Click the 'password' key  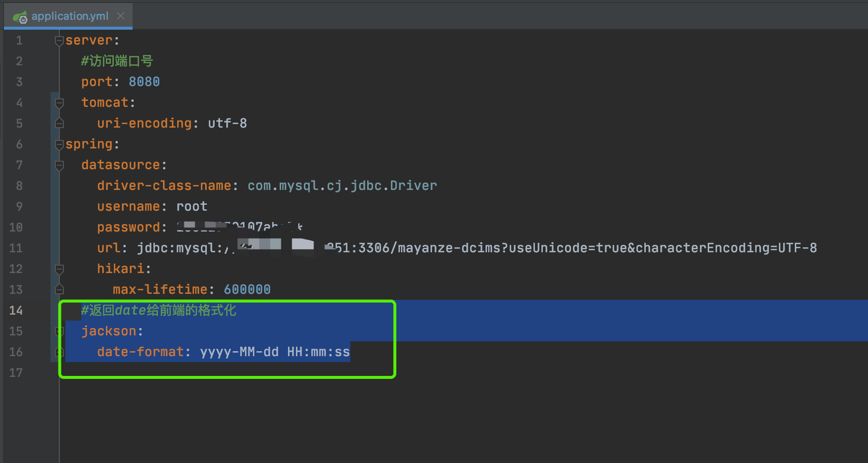[129, 227]
